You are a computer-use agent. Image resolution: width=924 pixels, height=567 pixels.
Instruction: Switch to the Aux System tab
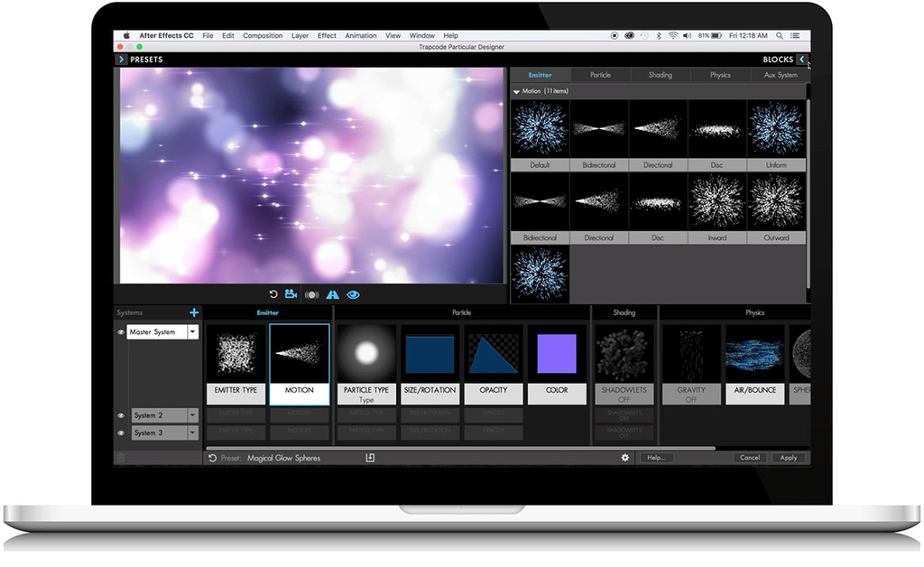tap(780, 75)
